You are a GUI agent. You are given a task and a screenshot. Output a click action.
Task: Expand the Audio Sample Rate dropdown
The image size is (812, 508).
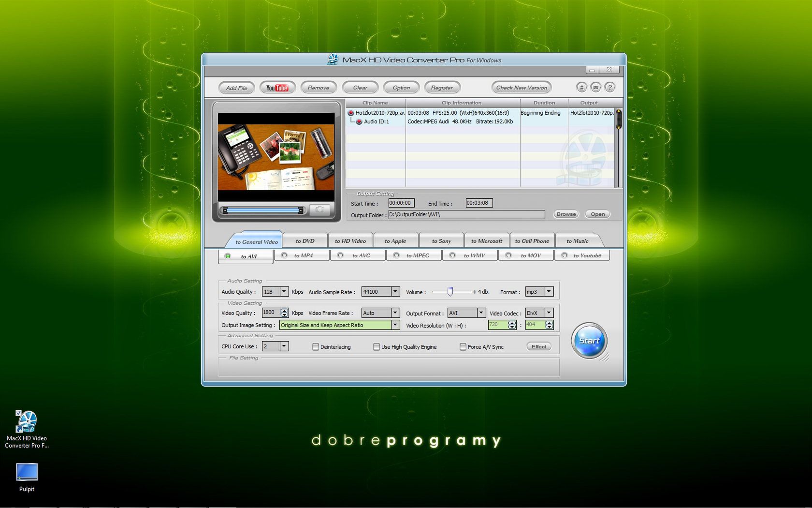coord(395,291)
